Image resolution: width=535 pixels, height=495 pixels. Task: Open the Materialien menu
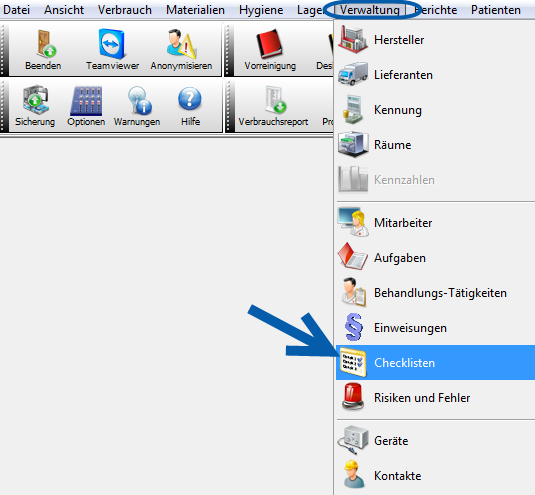pyautogui.click(x=195, y=10)
